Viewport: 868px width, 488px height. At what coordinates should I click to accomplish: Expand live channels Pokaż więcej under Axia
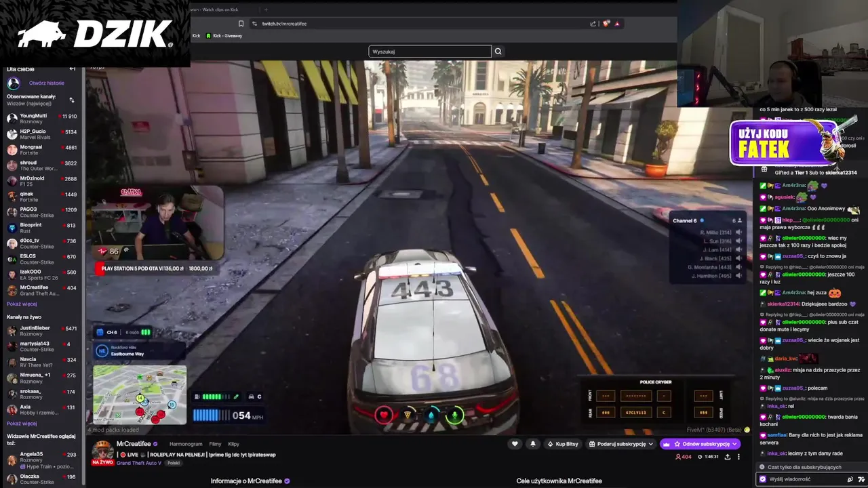(22, 424)
